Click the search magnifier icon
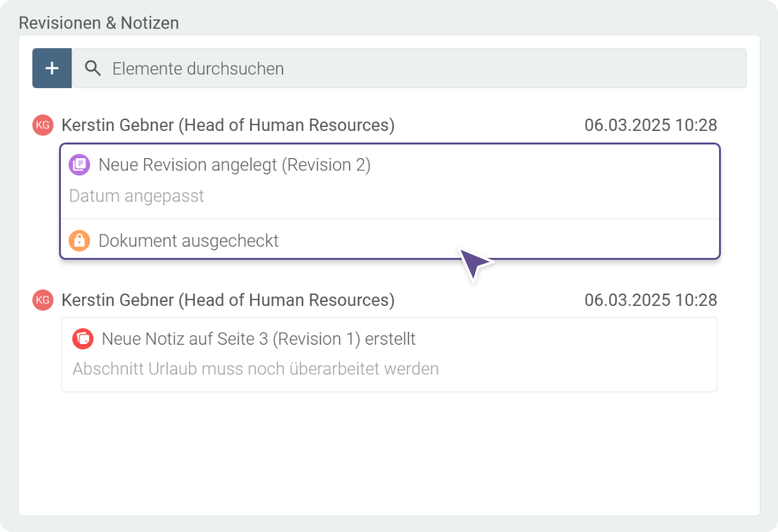The height and width of the screenshot is (532, 778). [x=93, y=68]
